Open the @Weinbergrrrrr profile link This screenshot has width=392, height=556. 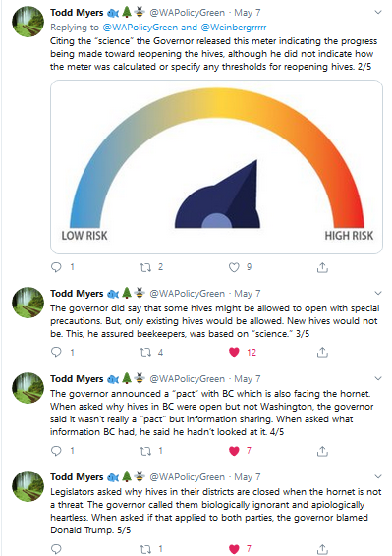(x=234, y=28)
